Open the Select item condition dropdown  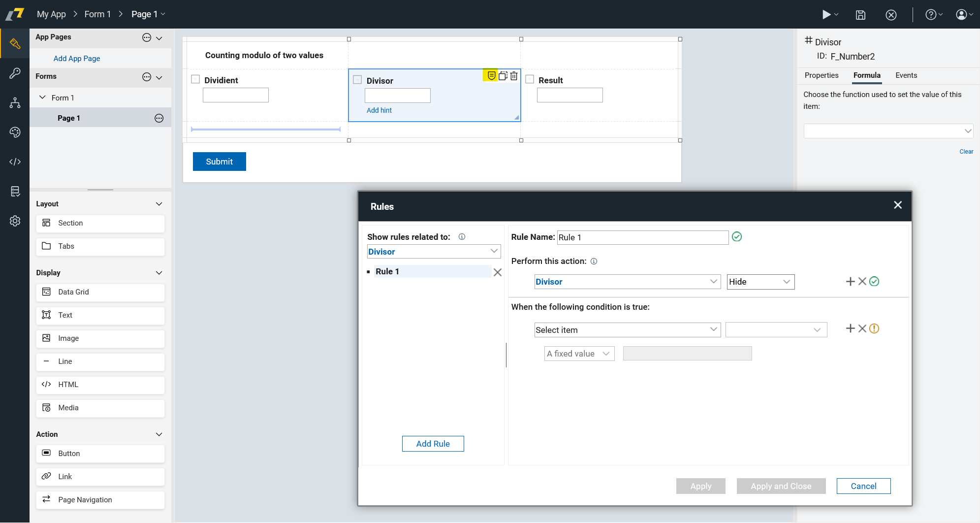(627, 330)
